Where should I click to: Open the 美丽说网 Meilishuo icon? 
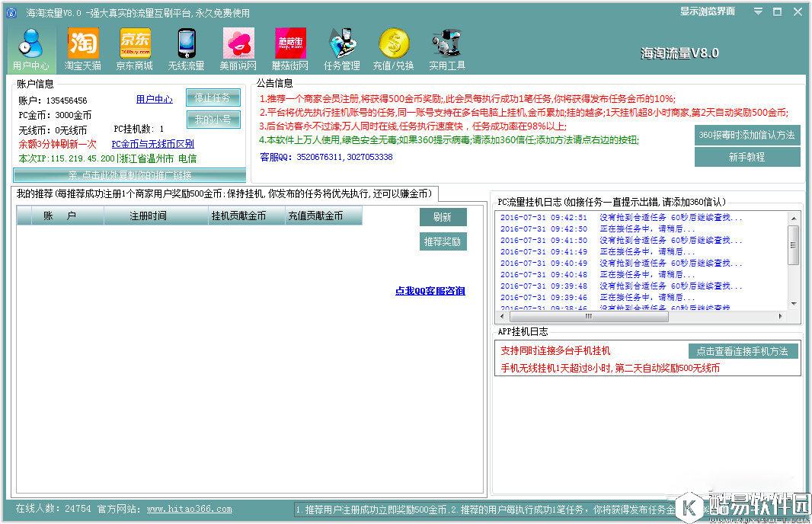tap(238, 48)
